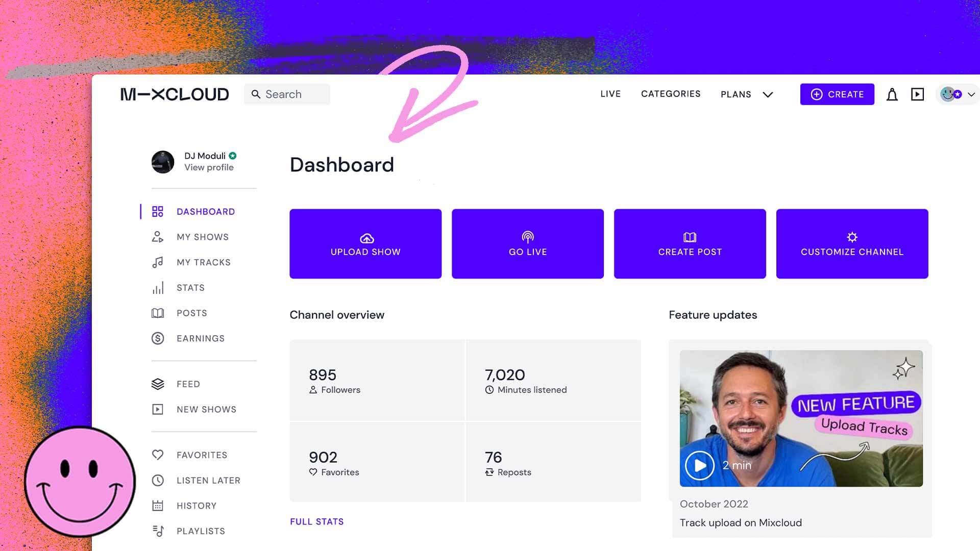
Task: Click the UPLOAD SHOW tile
Action: pos(365,244)
